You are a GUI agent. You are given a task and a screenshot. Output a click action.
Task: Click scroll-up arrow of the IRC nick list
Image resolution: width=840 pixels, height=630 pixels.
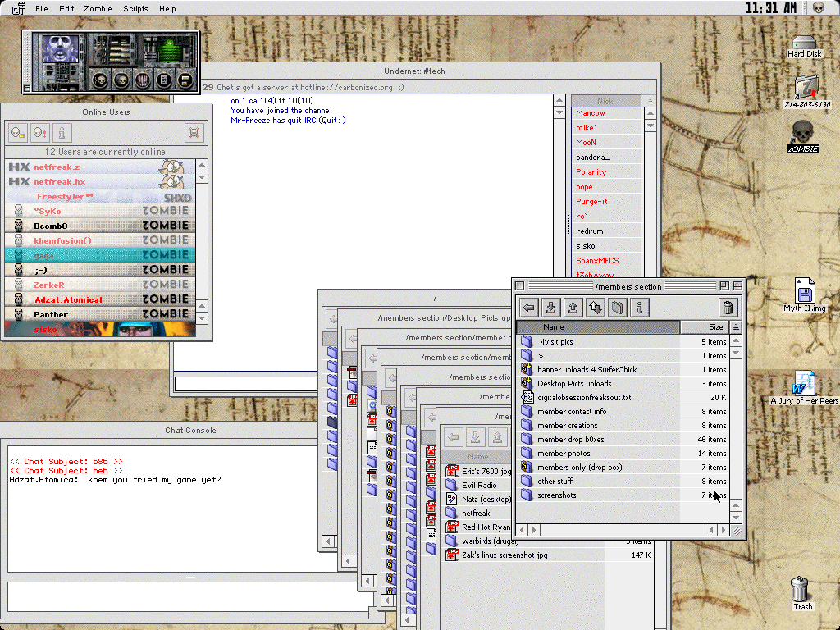(651, 113)
